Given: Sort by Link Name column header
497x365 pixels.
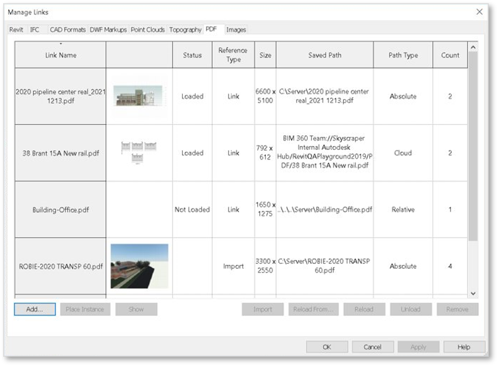Looking at the screenshot, I should 60,55.
